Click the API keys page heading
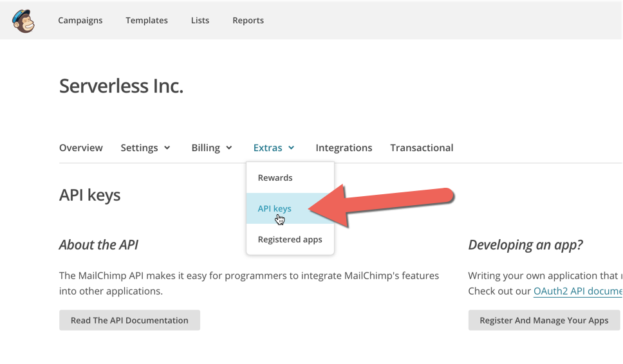The width and height of the screenshot is (623, 364). click(x=89, y=195)
